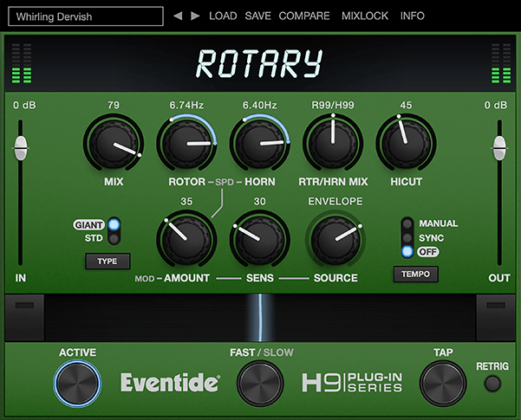Click the Whirling Dervish preset name field
This screenshot has width=521, height=420.
tap(86, 16)
